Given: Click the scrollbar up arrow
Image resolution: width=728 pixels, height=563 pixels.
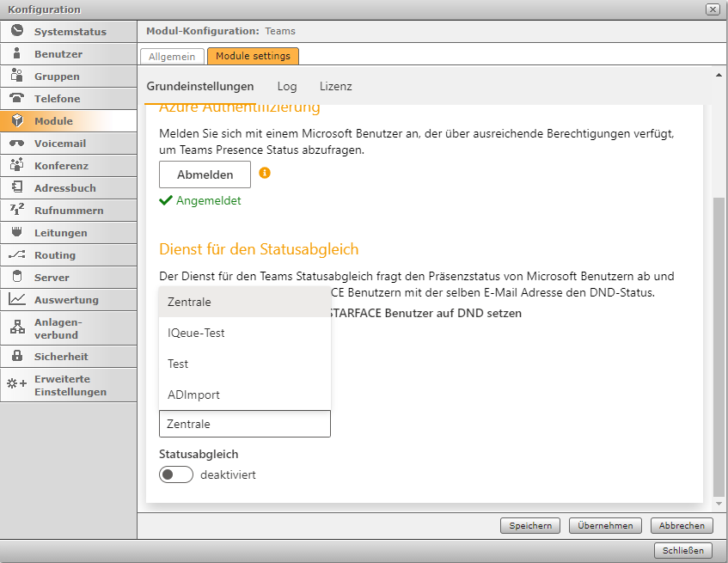Looking at the screenshot, I should [719, 75].
